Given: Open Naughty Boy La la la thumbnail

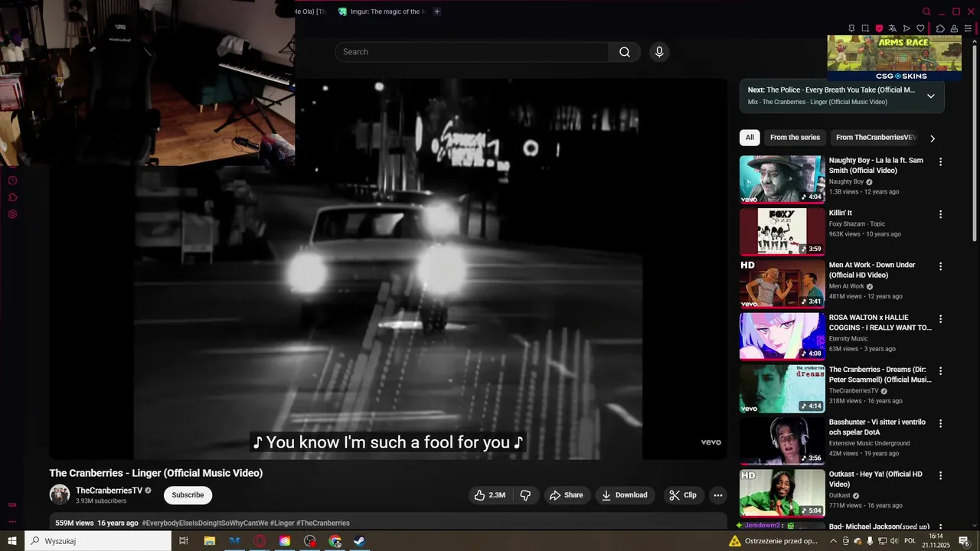Looking at the screenshot, I should click(782, 179).
